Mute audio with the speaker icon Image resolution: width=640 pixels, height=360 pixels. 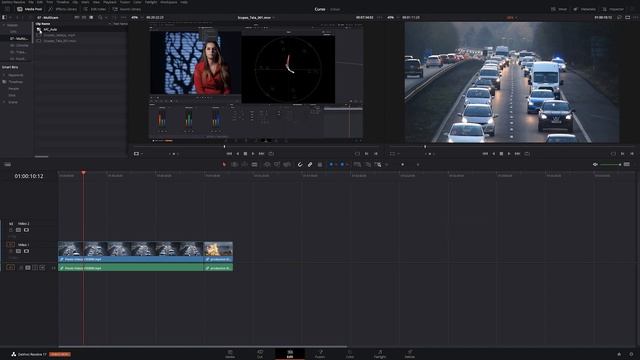point(595,164)
